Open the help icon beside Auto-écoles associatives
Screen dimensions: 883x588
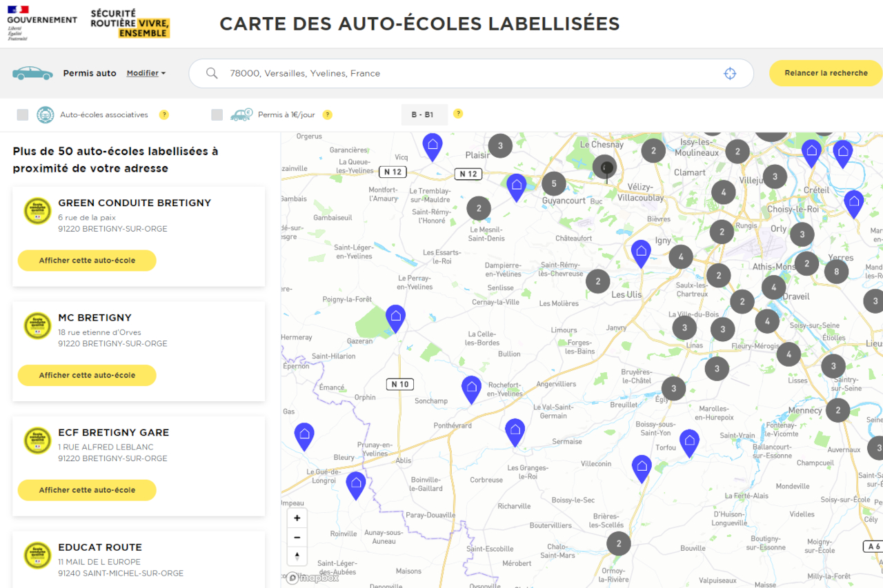(x=163, y=114)
